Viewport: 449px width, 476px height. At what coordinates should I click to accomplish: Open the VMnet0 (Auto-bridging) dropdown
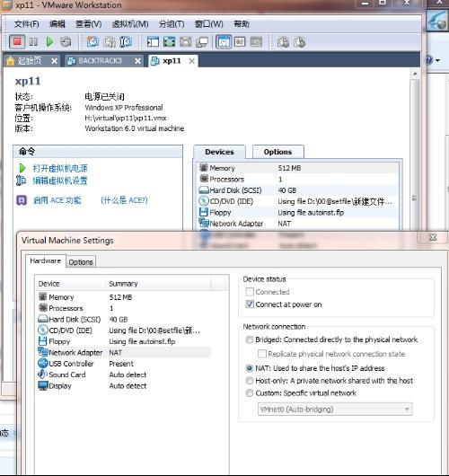(335, 410)
